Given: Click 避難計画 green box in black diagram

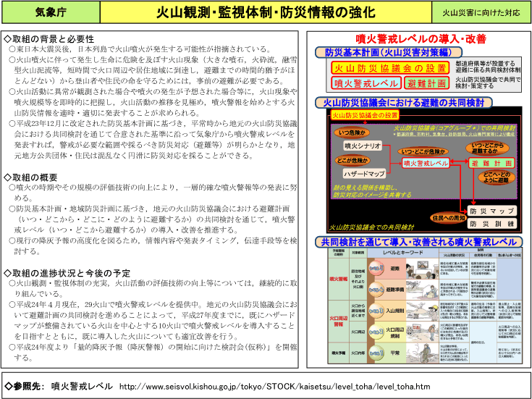Looking at the screenshot, I should [491, 164].
